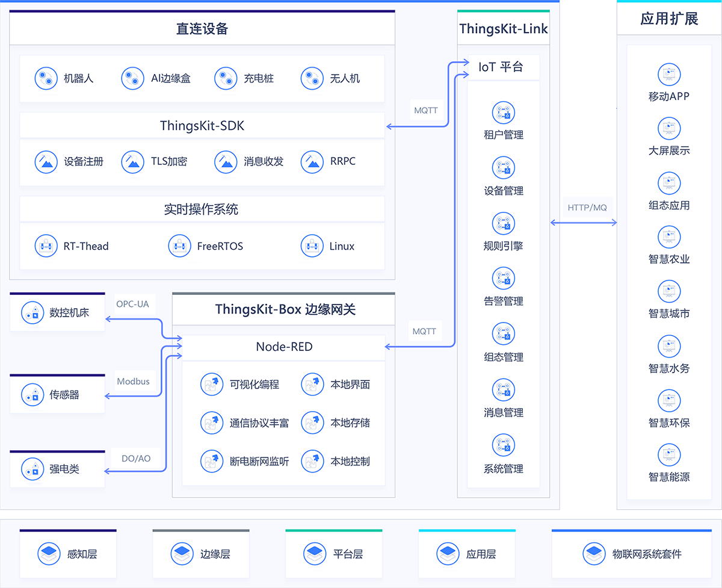Select the 充电桩 charging pile icon

pos(226,78)
